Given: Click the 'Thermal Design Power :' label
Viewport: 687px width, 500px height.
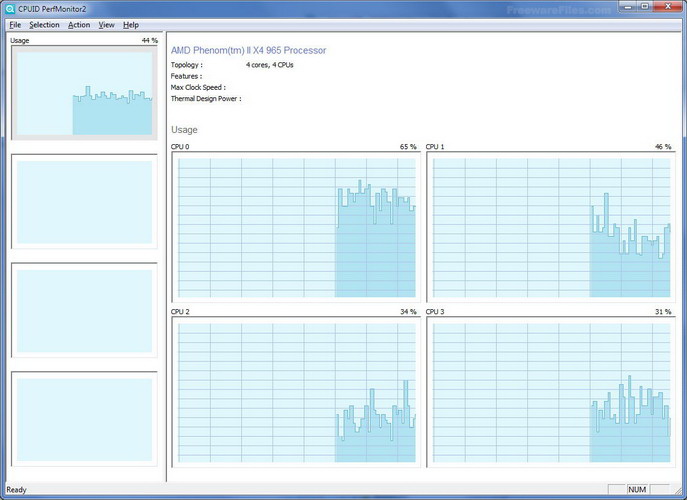Looking at the screenshot, I should coord(206,99).
